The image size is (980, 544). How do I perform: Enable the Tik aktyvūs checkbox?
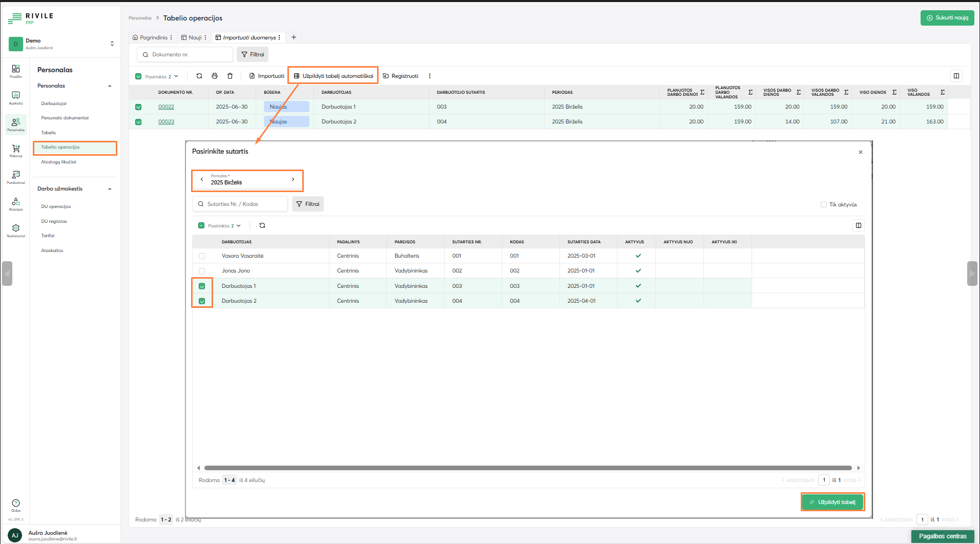point(824,204)
